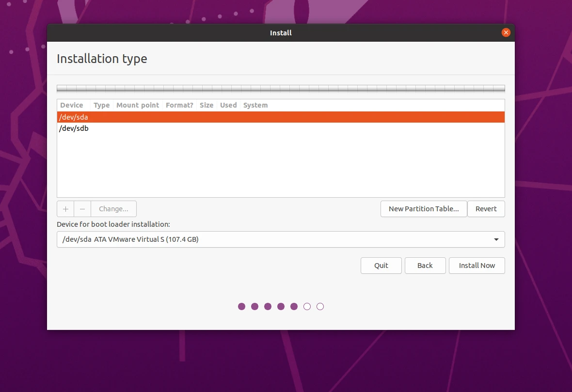Click the System column header
572x392 pixels.
pyautogui.click(x=255, y=105)
